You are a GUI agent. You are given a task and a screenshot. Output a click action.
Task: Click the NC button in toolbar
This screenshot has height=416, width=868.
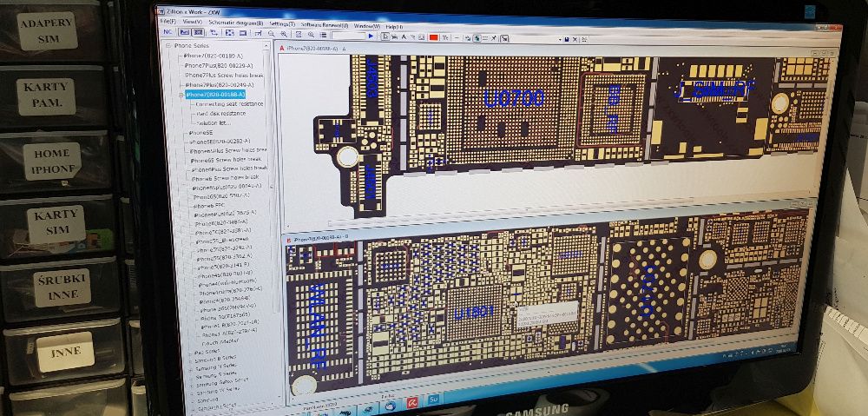[168, 32]
